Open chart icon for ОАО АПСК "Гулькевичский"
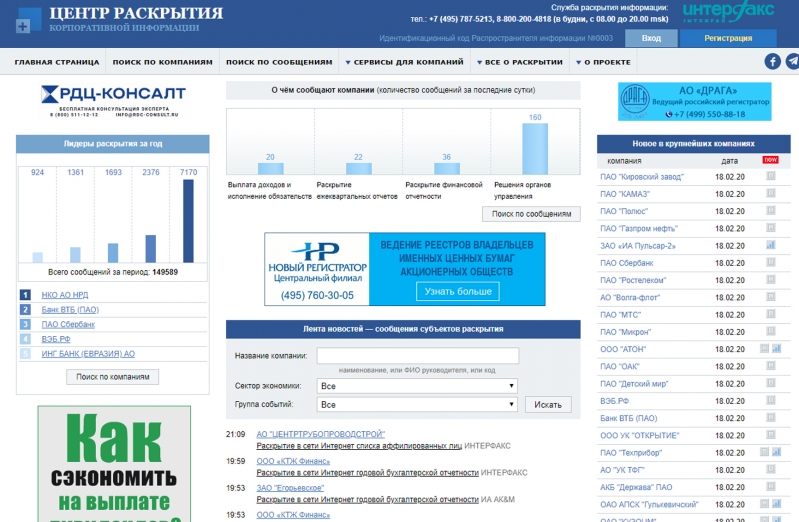799x522 pixels. pos(777,504)
